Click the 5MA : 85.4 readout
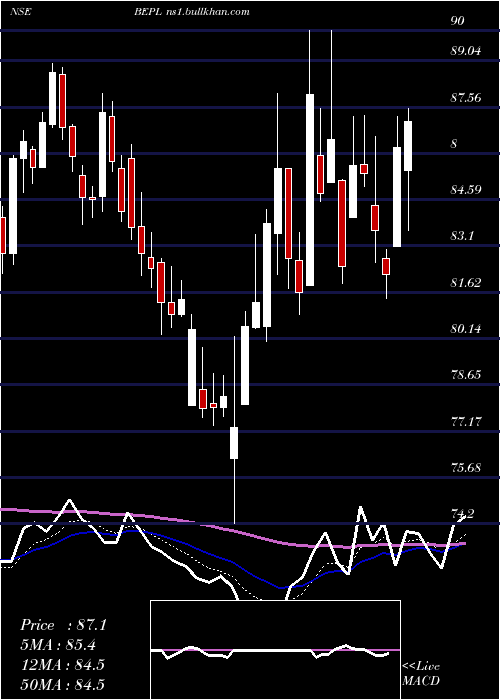The height and width of the screenshot is (700, 500). click(58, 645)
